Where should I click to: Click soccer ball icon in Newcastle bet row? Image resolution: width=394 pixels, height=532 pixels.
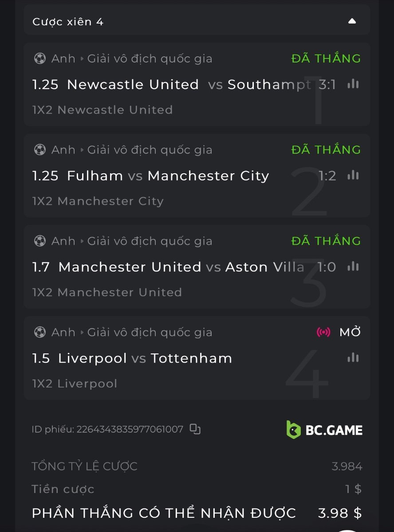[x=40, y=59]
